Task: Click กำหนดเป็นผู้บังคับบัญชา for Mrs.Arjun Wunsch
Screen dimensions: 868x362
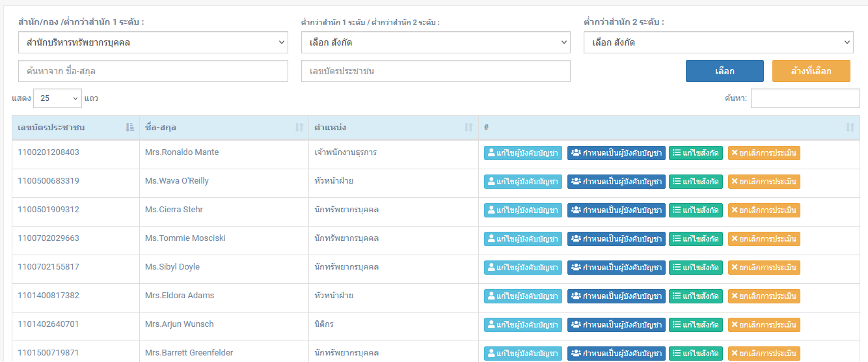Action: point(616,325)
